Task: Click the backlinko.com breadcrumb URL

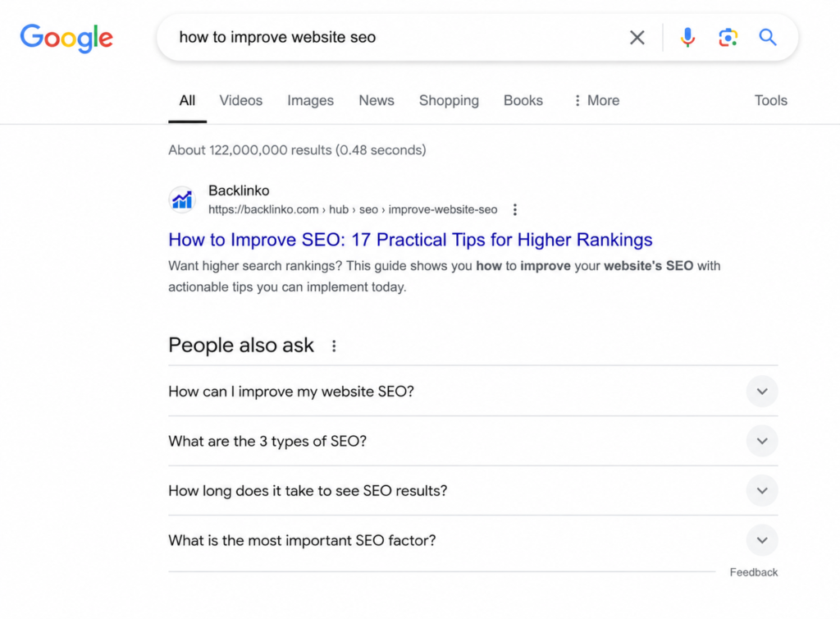Action: tap(353, 209)
